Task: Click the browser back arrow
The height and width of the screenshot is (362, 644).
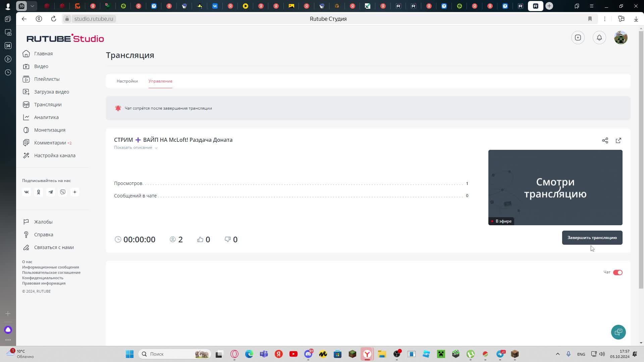Action: [x=24, y=19]
